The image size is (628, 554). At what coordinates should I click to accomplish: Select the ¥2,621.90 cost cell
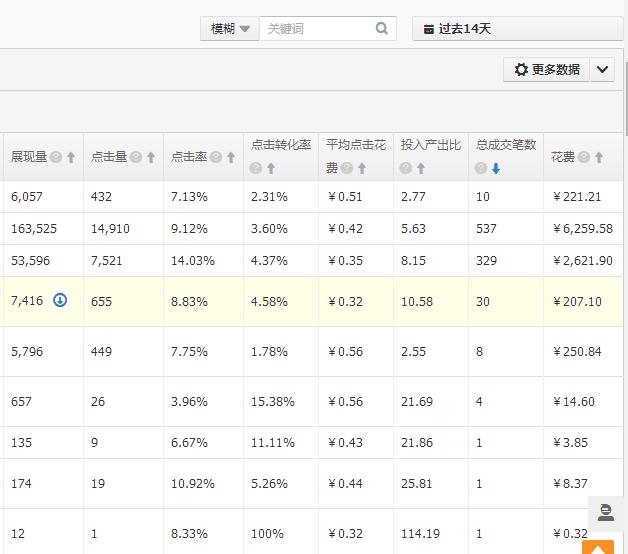click(583, 261)
